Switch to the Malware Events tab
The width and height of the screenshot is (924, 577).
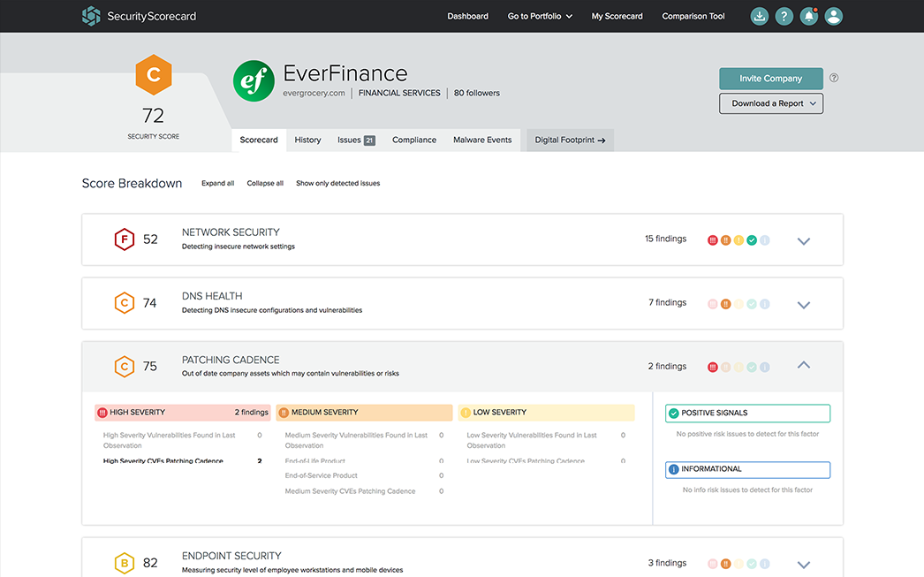coord(482,140)
